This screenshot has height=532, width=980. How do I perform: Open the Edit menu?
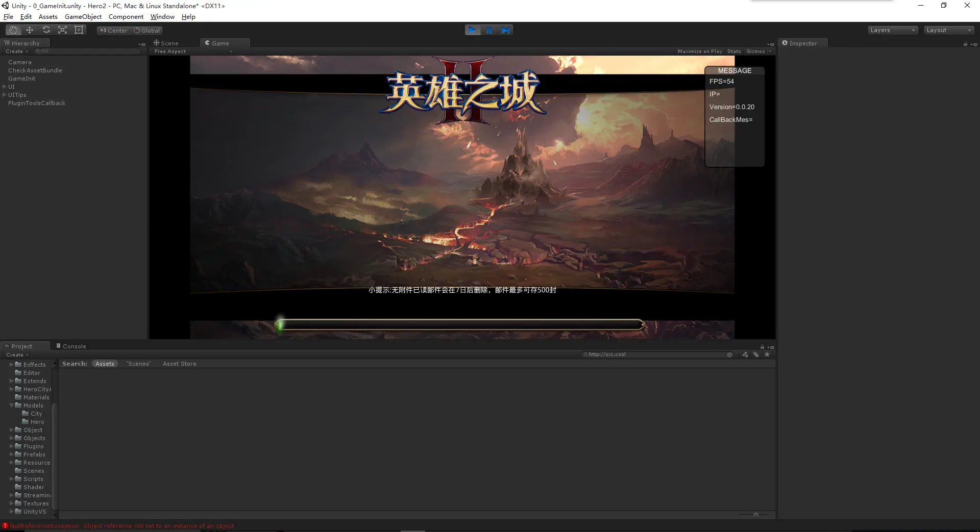pos(26,17)
